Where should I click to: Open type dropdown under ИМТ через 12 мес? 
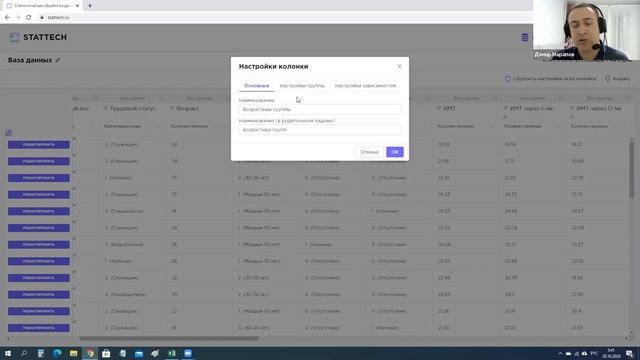coord(598,126)
